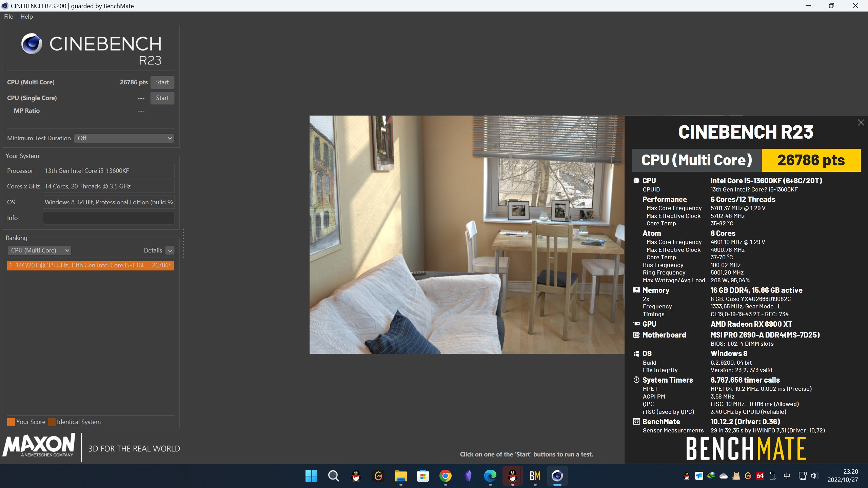This screenshot has width=868, height=488.
Task: Expand the ranking Details arrow
Action: [x=170, y=250]
